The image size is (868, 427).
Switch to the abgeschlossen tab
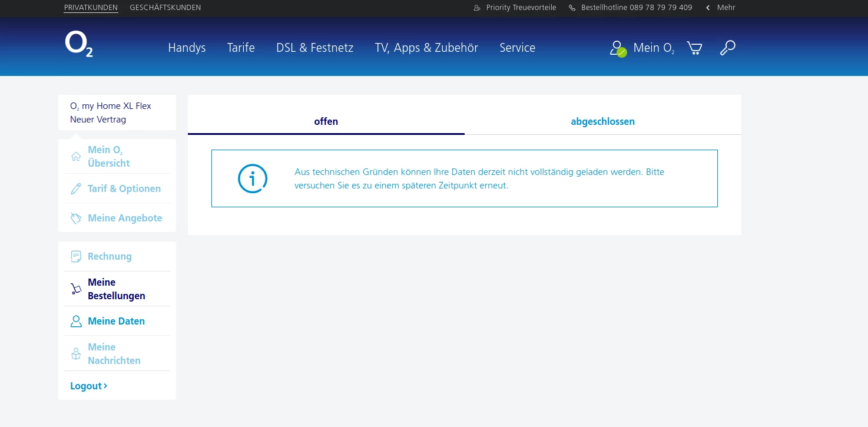(x=603, y=121)
